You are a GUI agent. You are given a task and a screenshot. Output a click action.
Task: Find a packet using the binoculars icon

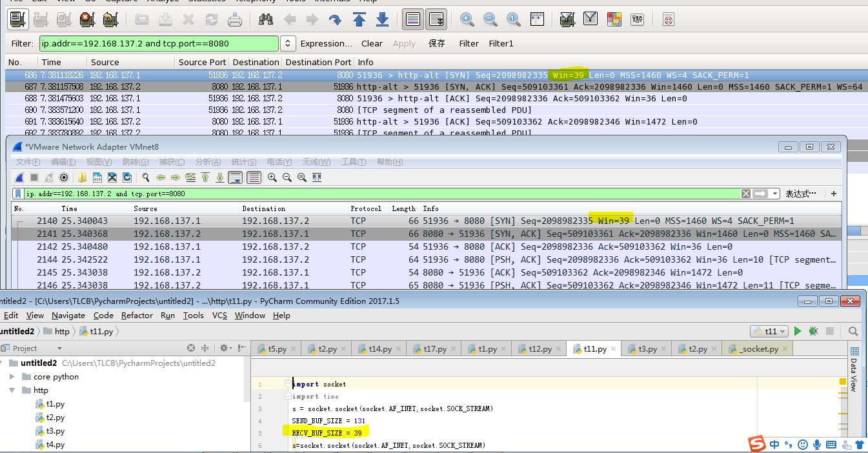click(x=265, y=19)
